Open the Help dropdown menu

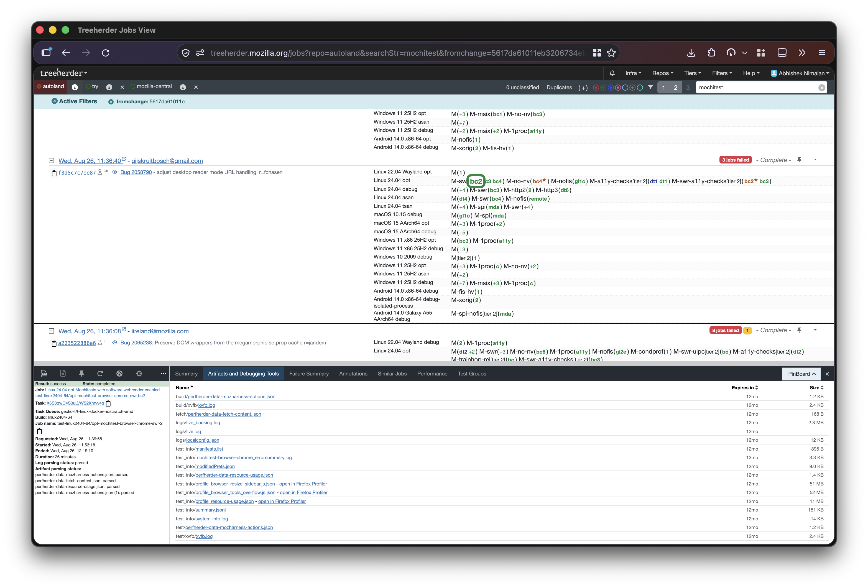pyautogui.click(x=751, y=73)
